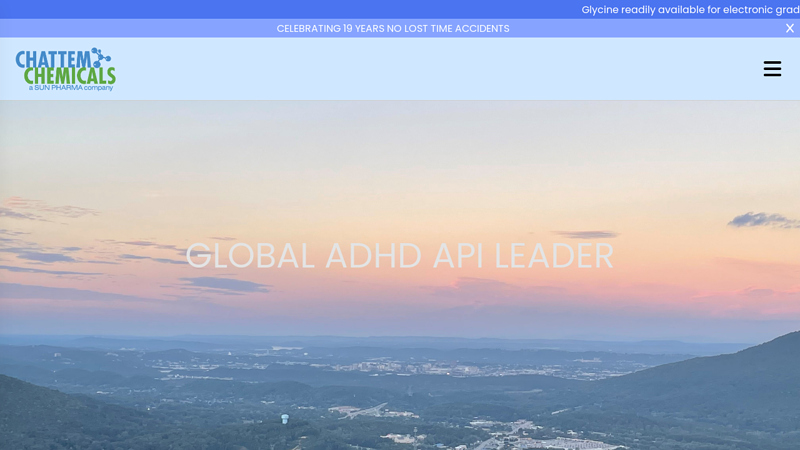
Task: Click the Chattem Chemicals logo
Action: click(66, 69)
